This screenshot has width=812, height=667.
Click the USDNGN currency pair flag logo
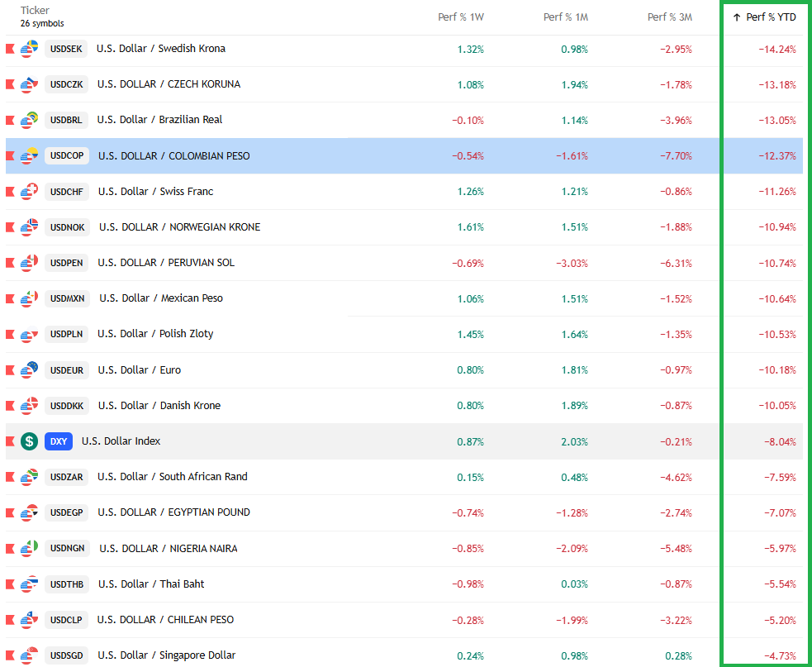pyautogui.click(x=30, y=548)
